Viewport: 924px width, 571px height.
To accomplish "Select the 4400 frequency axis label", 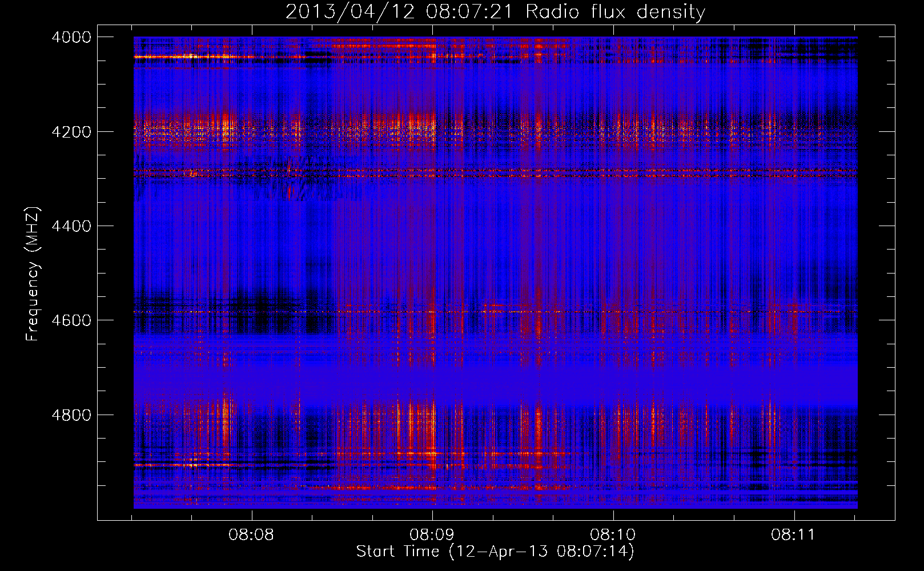I will [x=71, y=226].
